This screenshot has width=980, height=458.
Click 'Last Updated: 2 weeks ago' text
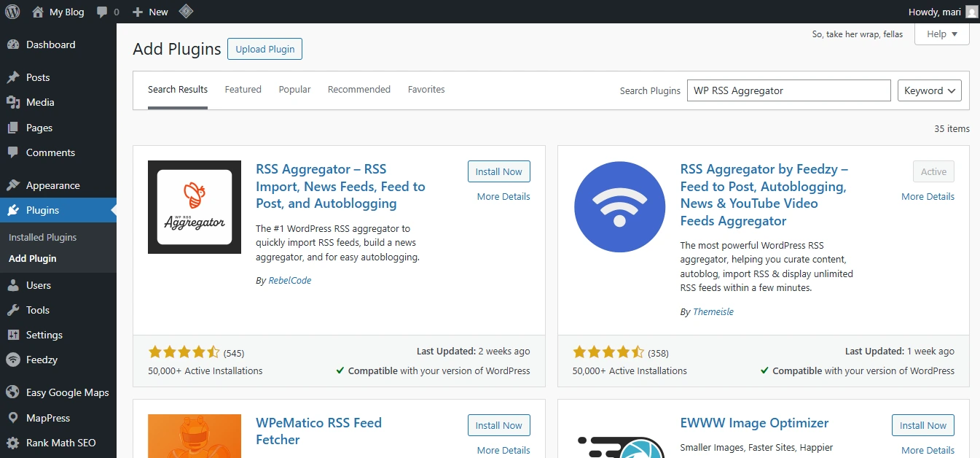point(474,351)
